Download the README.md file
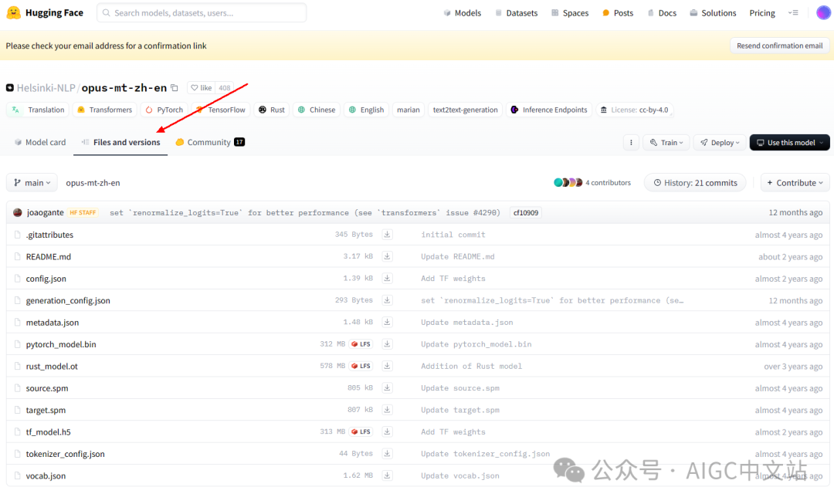Screen dimensions: 834x504 click(387, 256)
